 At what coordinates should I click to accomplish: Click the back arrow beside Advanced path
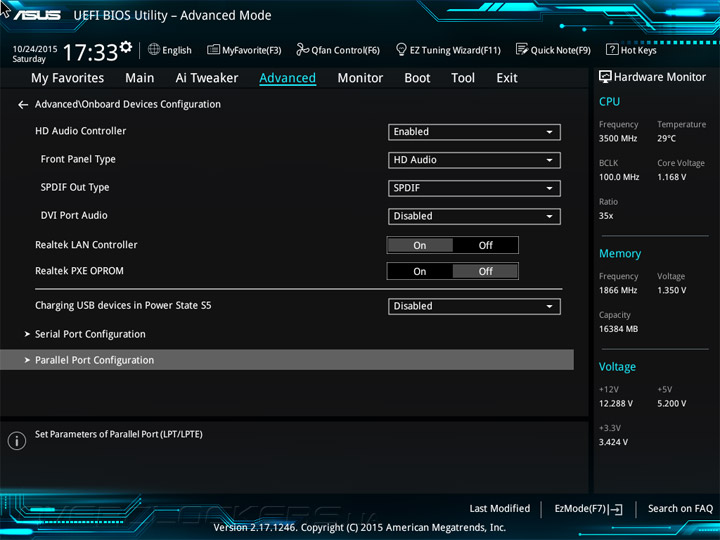point(23,105)
